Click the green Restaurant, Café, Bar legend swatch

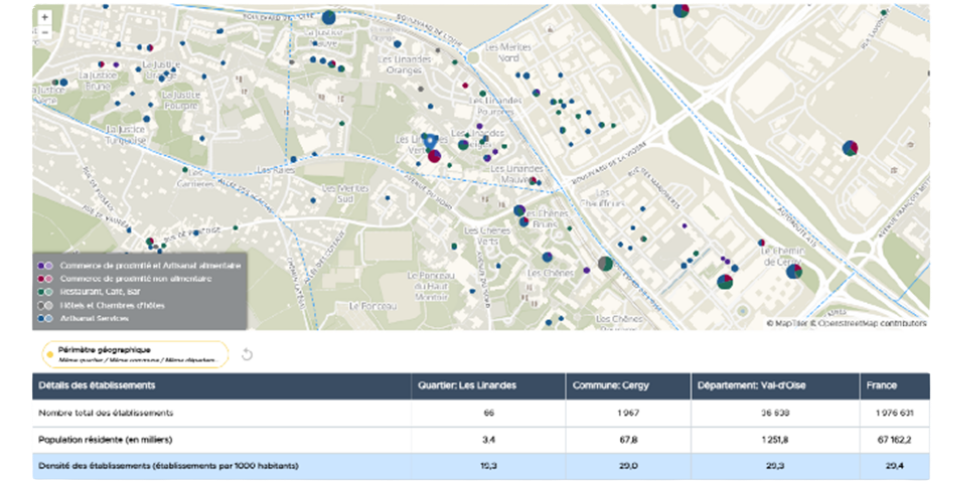point(45,292)
